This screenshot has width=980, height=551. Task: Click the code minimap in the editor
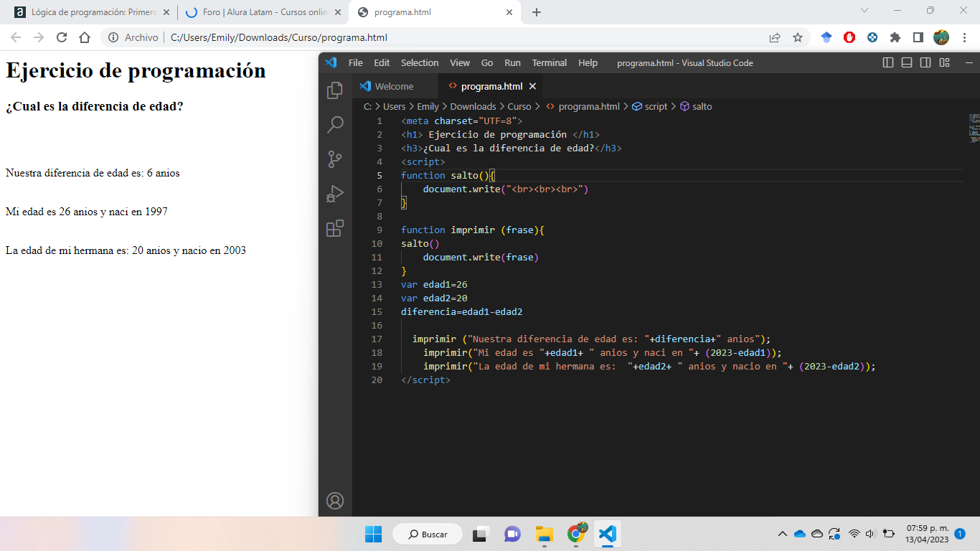[x=974, y=128]
